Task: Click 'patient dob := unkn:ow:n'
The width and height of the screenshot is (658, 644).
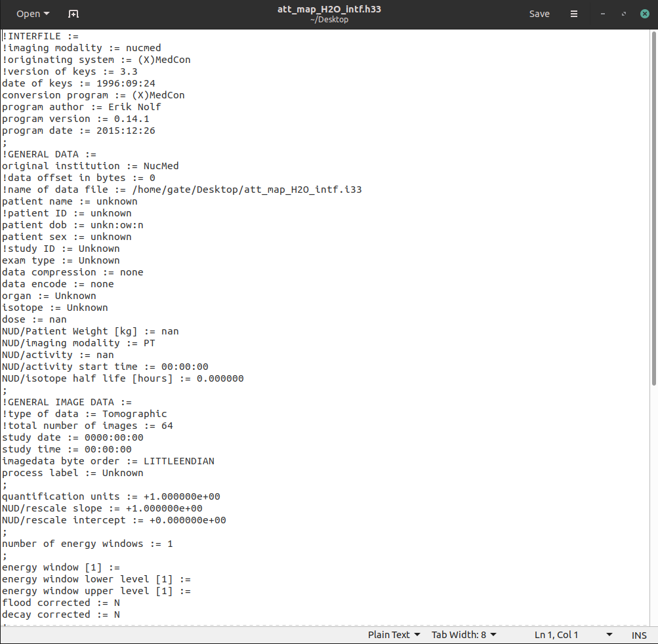Action: pyautogui.click(x=73, y=225)
